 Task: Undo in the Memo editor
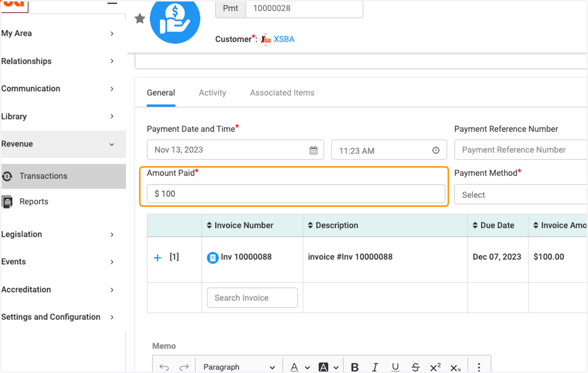pyautogui.click(x=164, y=367)
